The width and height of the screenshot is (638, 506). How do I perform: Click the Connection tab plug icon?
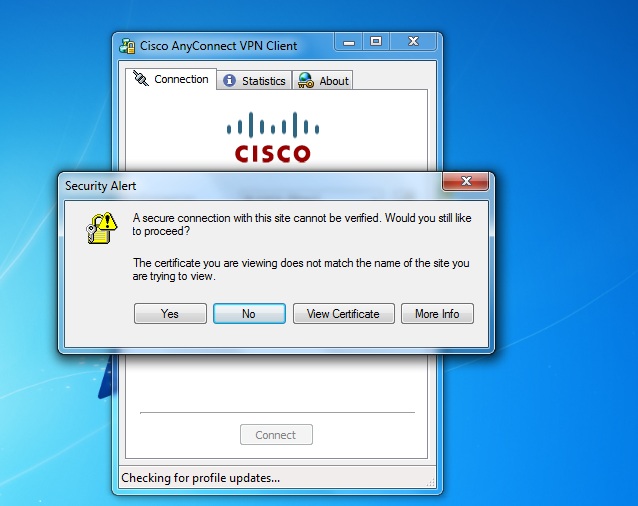click(141, 78)
